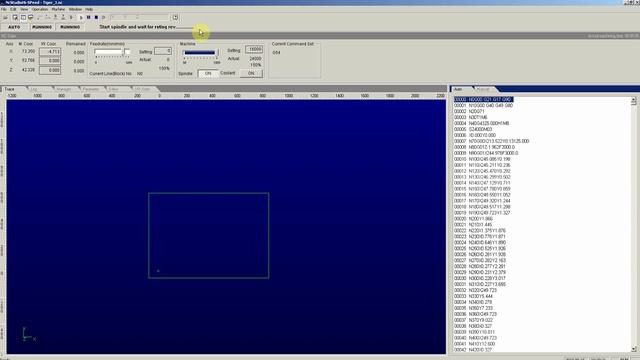Click the spindle speed Setting value box
The height and width of the screenshot is (360, 640).
coord(254,49)
